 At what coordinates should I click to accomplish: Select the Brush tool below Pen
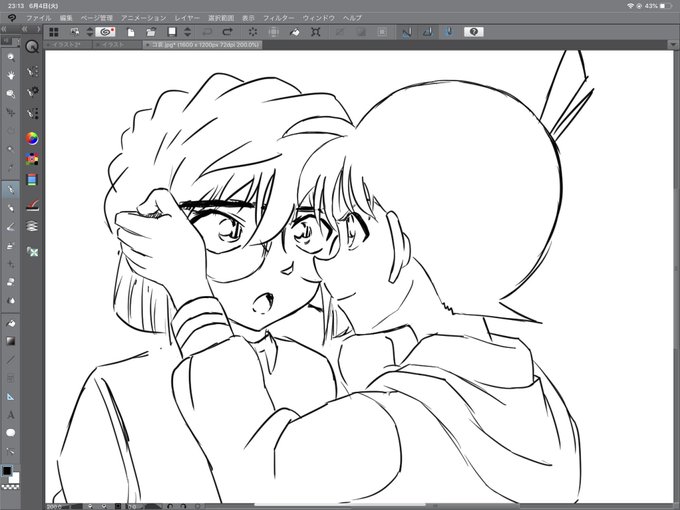point(10,208)
